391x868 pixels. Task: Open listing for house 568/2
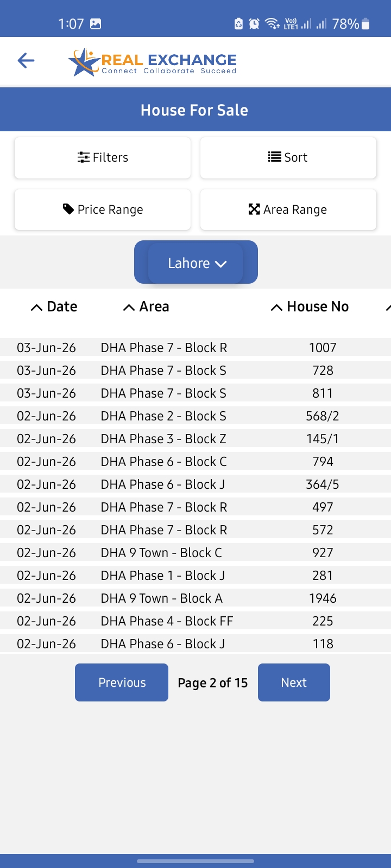click(195, 416)
